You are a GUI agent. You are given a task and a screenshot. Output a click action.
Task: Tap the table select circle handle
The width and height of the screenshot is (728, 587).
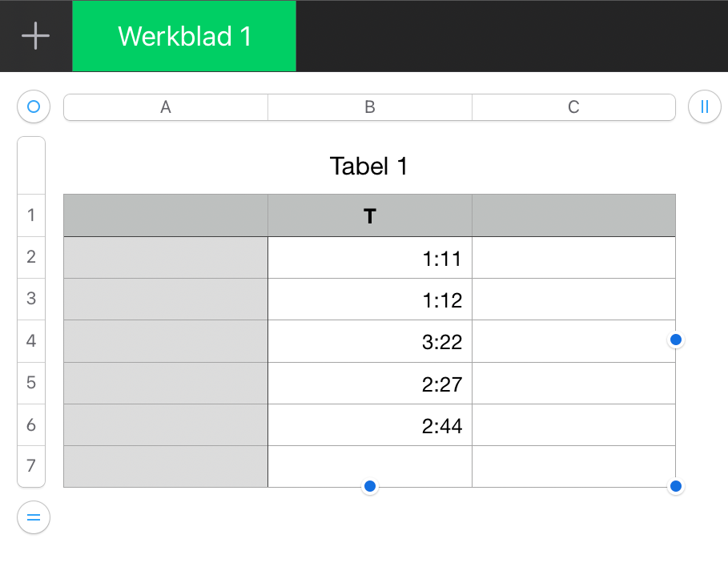(34, 107)
